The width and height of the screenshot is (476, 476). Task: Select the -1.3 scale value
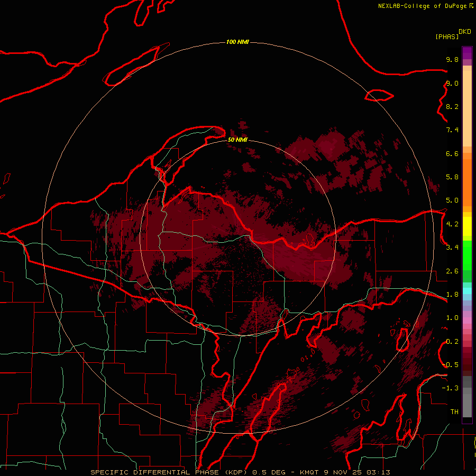[x=450, y=388]
